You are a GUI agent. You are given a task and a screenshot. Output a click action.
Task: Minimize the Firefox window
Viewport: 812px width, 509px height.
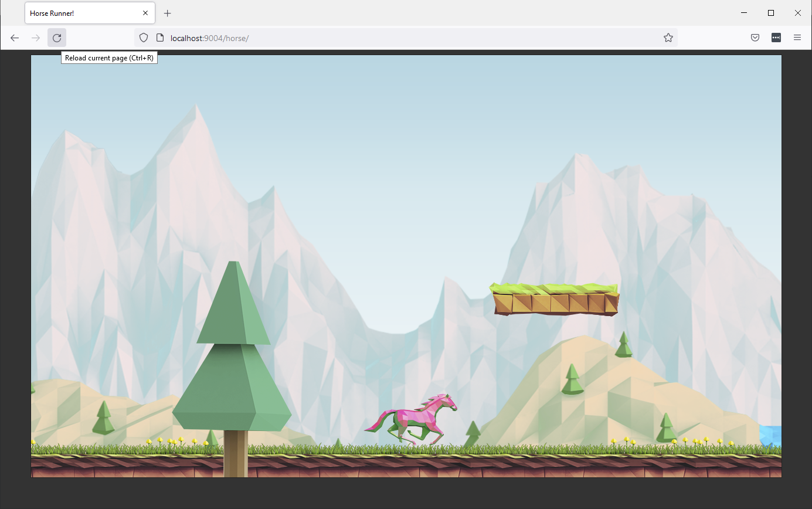pos(744,13)
